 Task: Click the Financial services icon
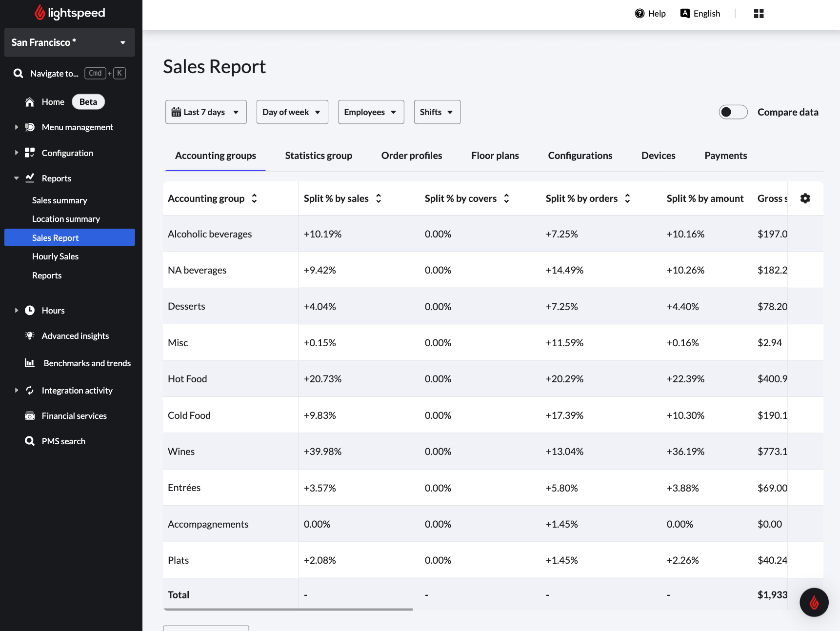[x=30, y=415]
